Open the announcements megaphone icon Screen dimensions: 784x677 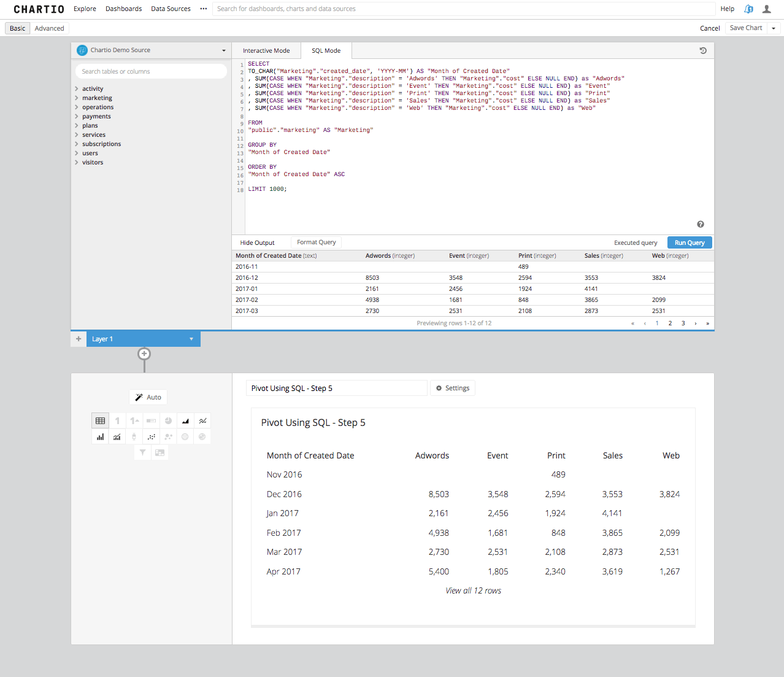748,9
